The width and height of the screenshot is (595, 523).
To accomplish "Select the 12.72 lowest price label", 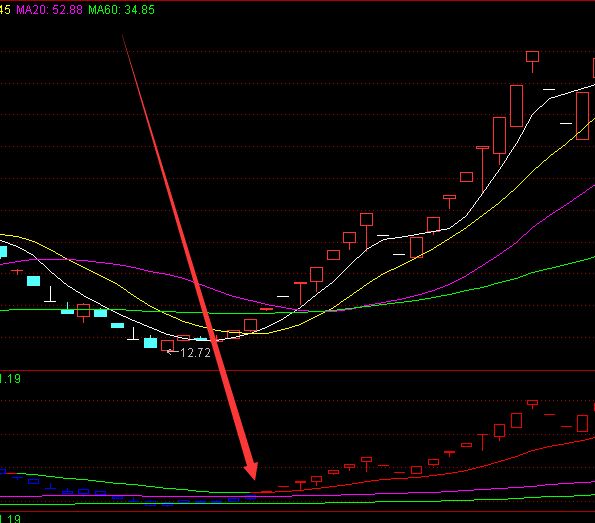I will pyautogui.click(x=195, y=353).
